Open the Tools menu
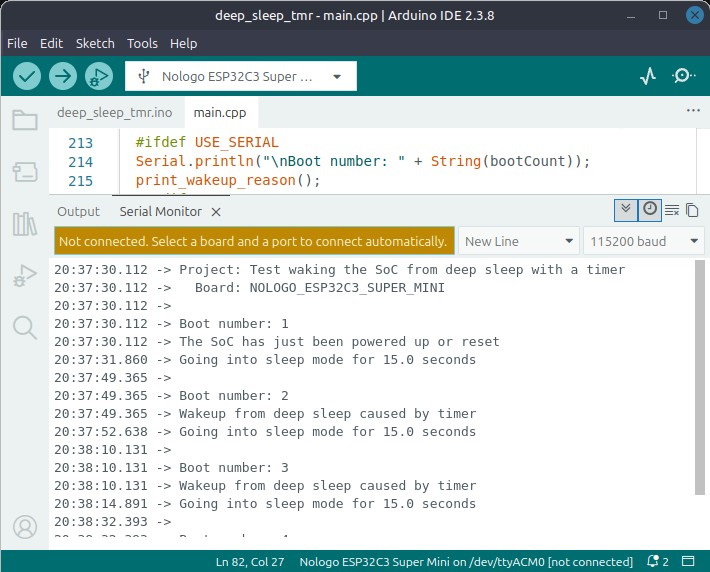The width and height of the screenshot is (710, 572). pyautogui.click(x=142, y=43)
